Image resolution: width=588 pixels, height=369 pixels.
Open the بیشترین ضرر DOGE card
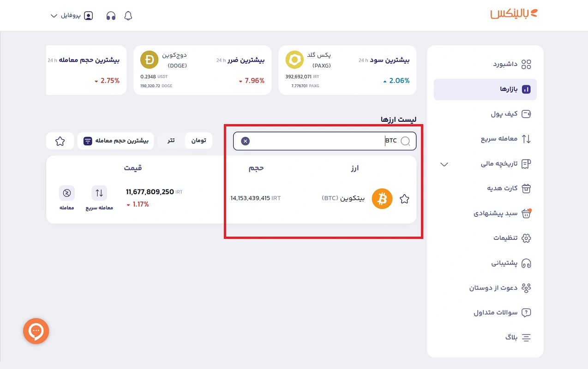point(202,70)
